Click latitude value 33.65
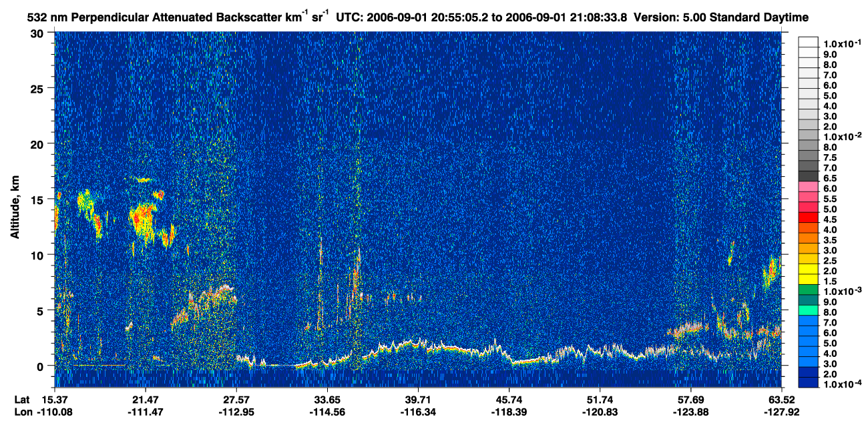Image resolution: width=868 pixels, height=445 pixels. (x=327, y=399)
